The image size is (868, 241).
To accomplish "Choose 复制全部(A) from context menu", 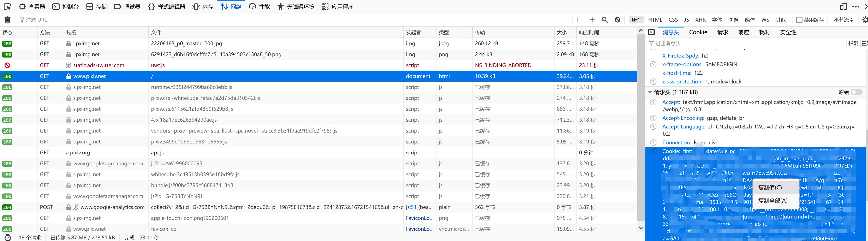I will 775,201.
